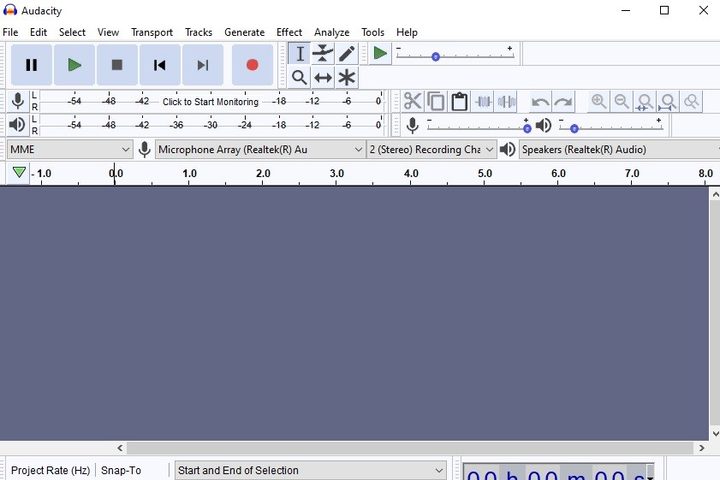Skip to End of the project
720x480 pixels.
pyautogui.click(x=203, y=65)
